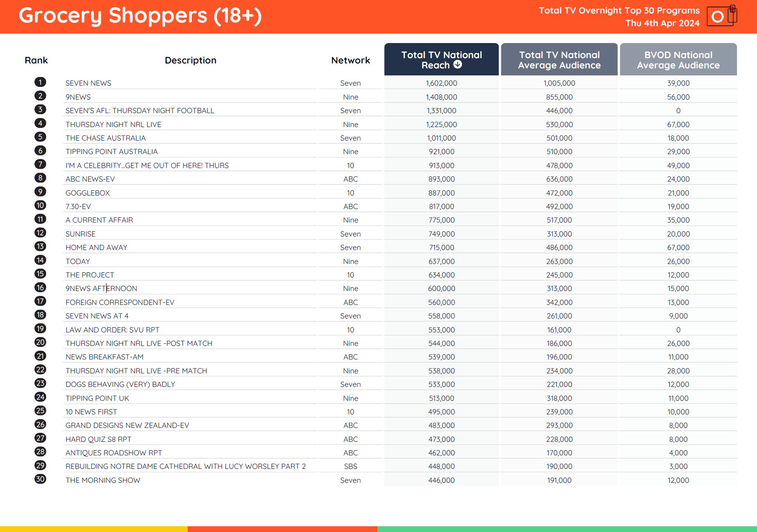Click the GOGGLEBOX program name
Viewport: 757px width, 532px height.
pyautogui.click(x=88, y=193)
